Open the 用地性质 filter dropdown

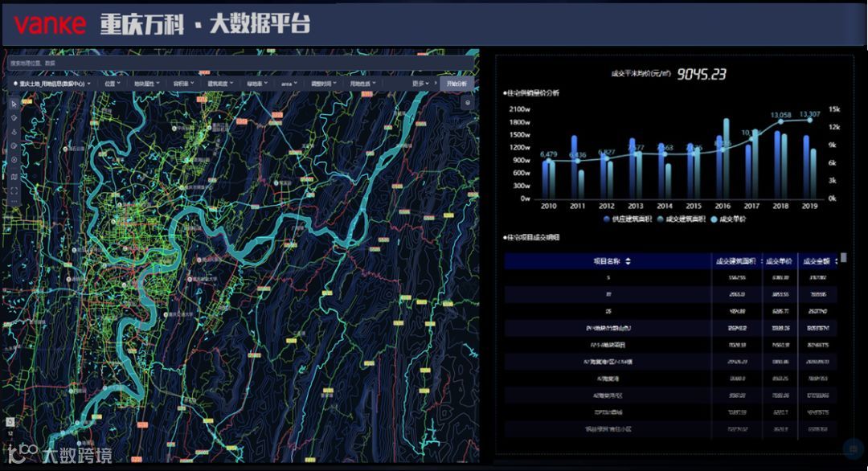click(x=362, y=84)
